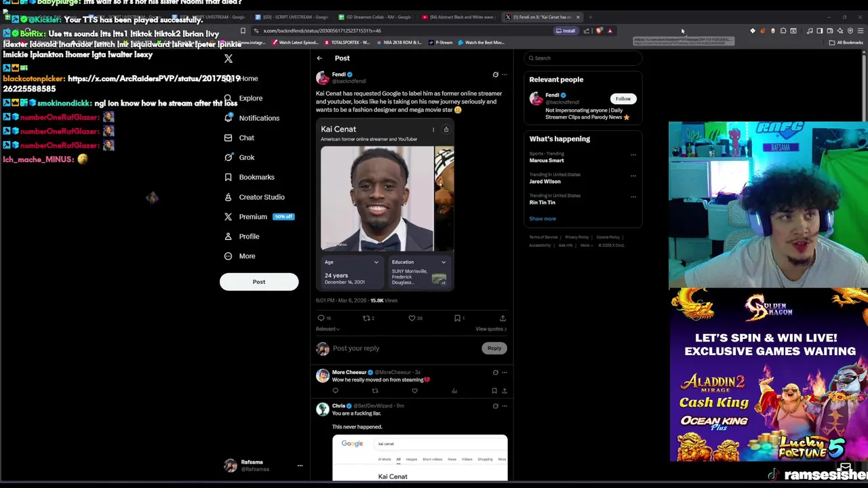Viewport: 868px width, 488px height.
Task: Click the grey Reply button
Action: pyautogui.click(x=494, y=348)
